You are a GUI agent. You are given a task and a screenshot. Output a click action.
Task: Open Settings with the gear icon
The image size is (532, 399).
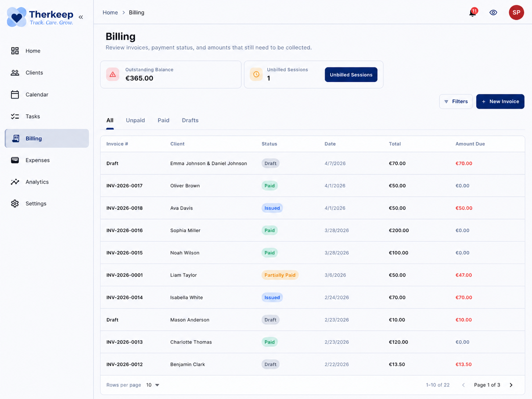click(x=15, y=203)
